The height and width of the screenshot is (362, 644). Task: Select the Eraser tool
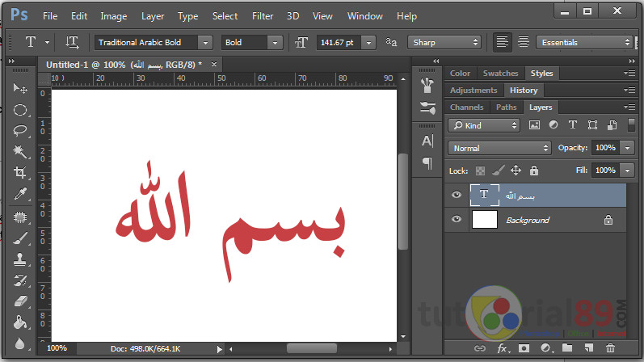click(x=19, y=302)
